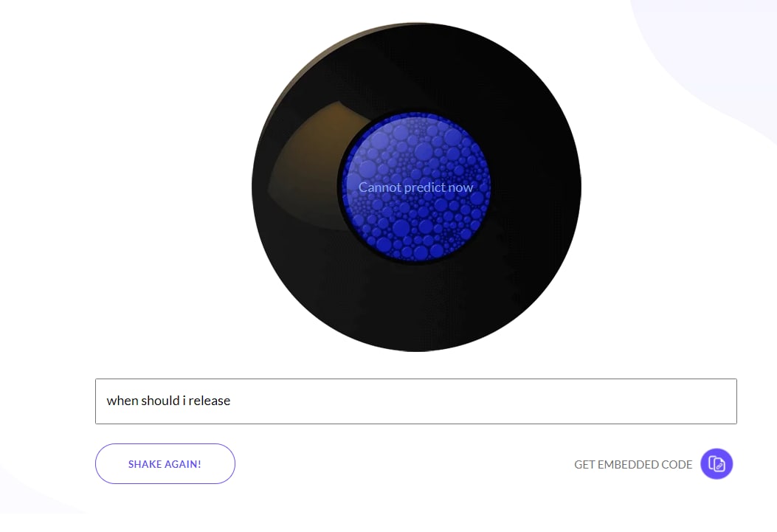777x532 pixels.
Task: Click the blue bubbly answer window
Action: click(x=415, y=187)
